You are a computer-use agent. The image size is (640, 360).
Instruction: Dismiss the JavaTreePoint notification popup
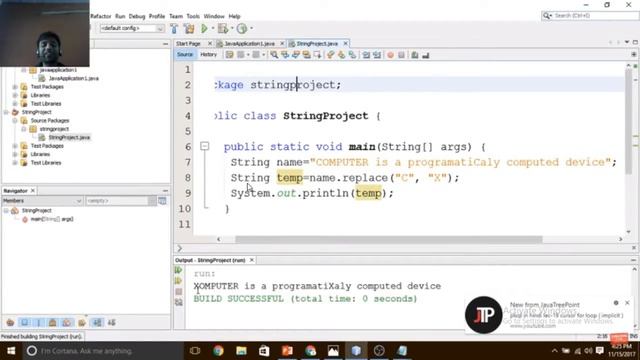(627, 303)
